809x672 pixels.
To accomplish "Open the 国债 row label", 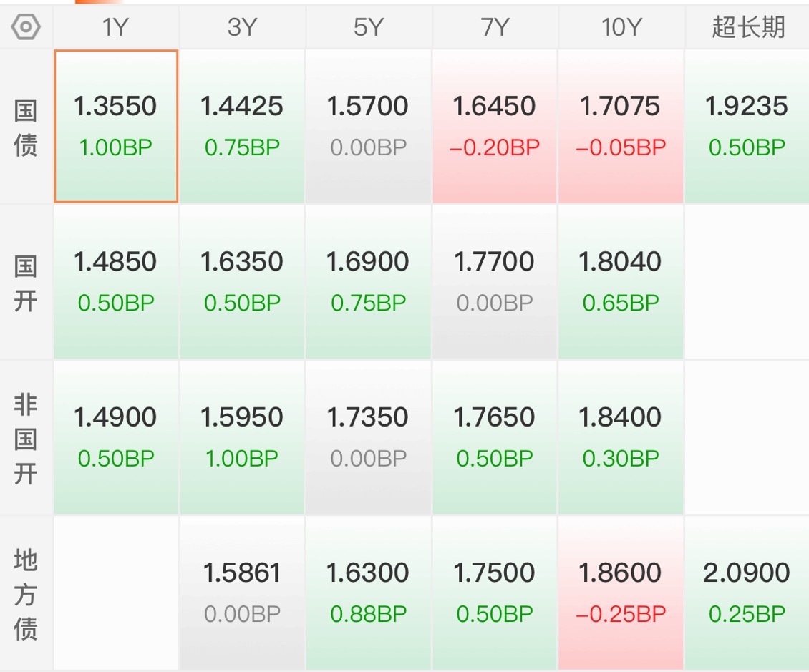I will pos(26,127).
